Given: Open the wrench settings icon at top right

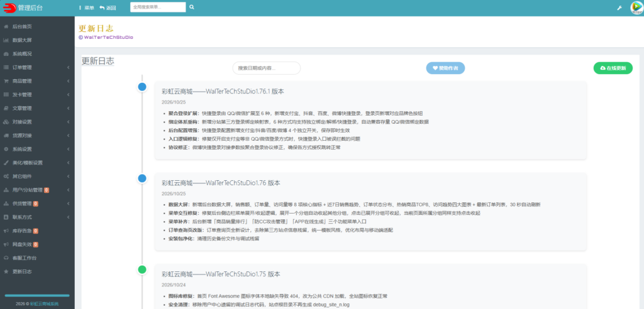Looking at the screenshot, I should point(619,8).
